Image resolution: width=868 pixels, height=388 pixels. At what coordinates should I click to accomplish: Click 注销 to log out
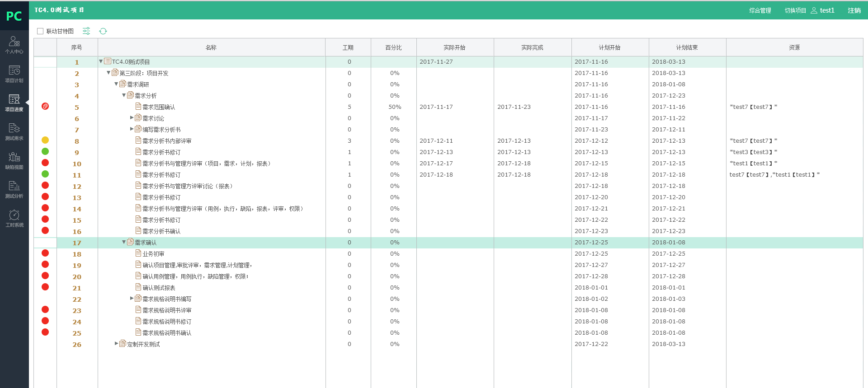tap(854, 10)
